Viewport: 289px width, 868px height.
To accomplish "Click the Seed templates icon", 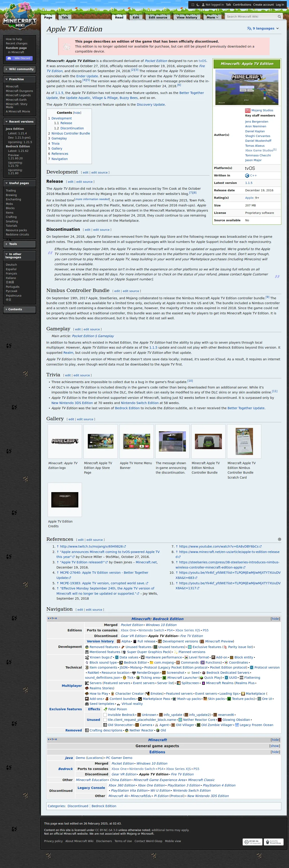I will pos(87,704).
